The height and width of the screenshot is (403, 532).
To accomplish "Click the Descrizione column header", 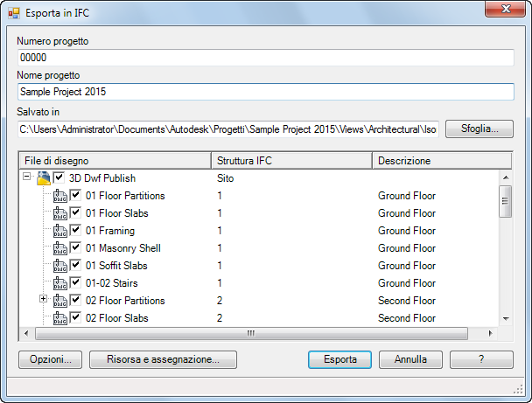I will [x=442, y=161].
